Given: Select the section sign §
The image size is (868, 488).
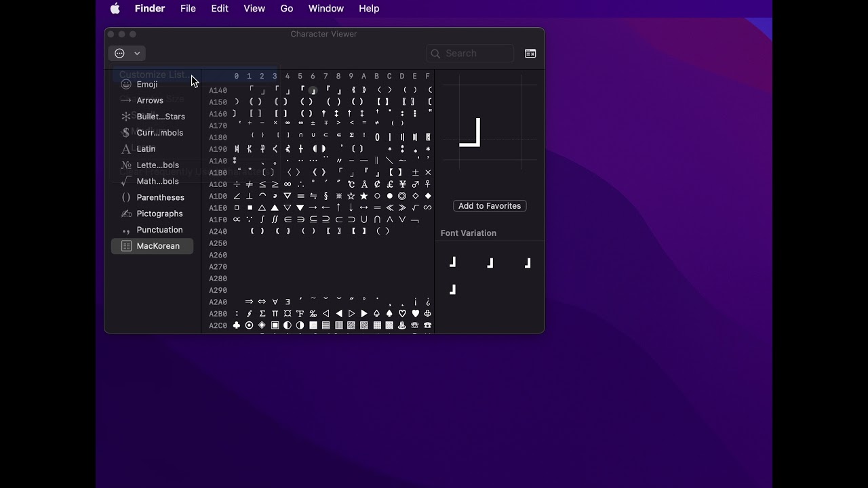Looking at the screenshot, I should pos(326,196).
